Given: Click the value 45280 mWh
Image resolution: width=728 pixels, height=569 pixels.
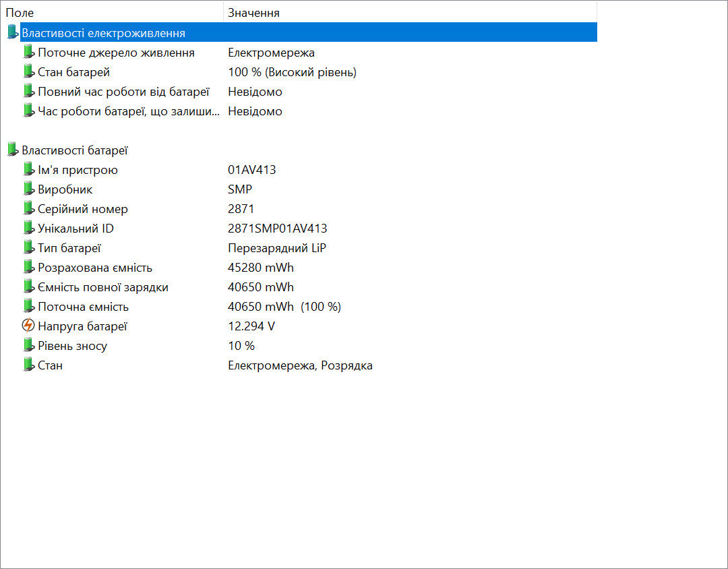Looking at the screenshot, I should (x=261, y=268).
